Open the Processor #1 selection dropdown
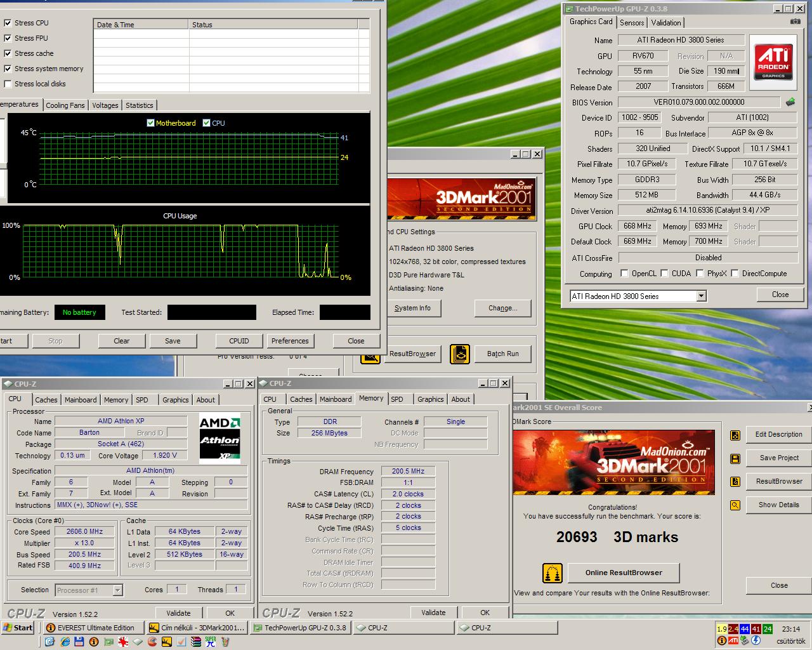Screen dimensions: 812x650 (117, 590)
